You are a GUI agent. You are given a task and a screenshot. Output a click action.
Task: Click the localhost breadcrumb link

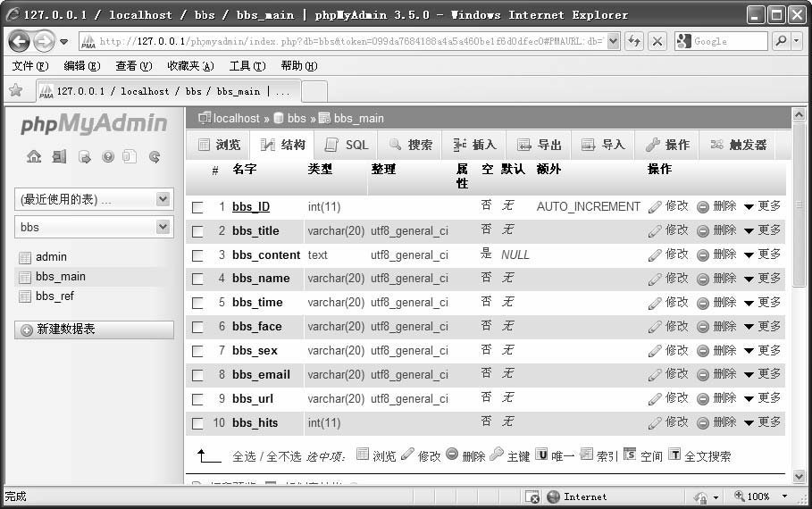pos(236,119)
